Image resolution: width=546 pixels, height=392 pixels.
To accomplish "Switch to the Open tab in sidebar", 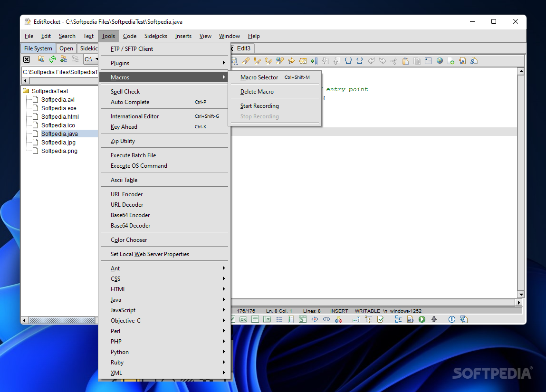I will point(66,48).
